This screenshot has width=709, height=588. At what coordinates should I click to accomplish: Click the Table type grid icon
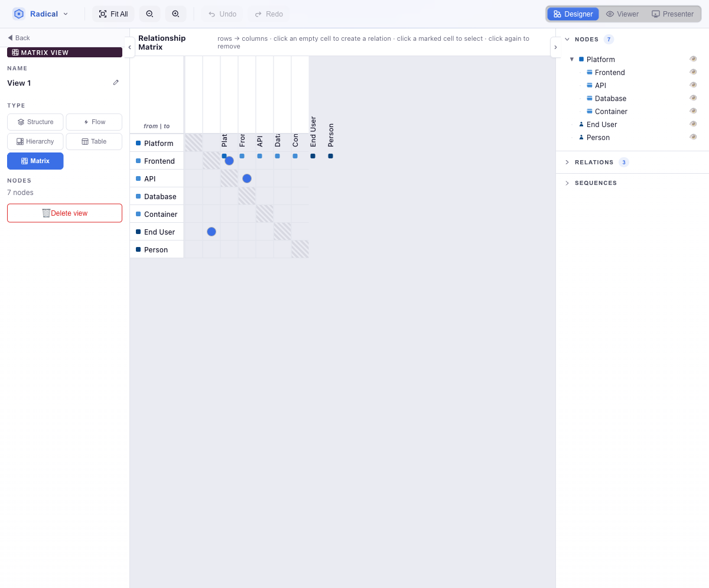point(85,141)
